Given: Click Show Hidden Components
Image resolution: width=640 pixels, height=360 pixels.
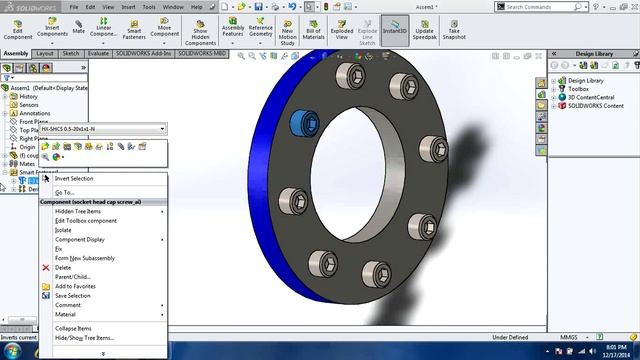Looking at the screenshot, I should [x=200, y=33].
